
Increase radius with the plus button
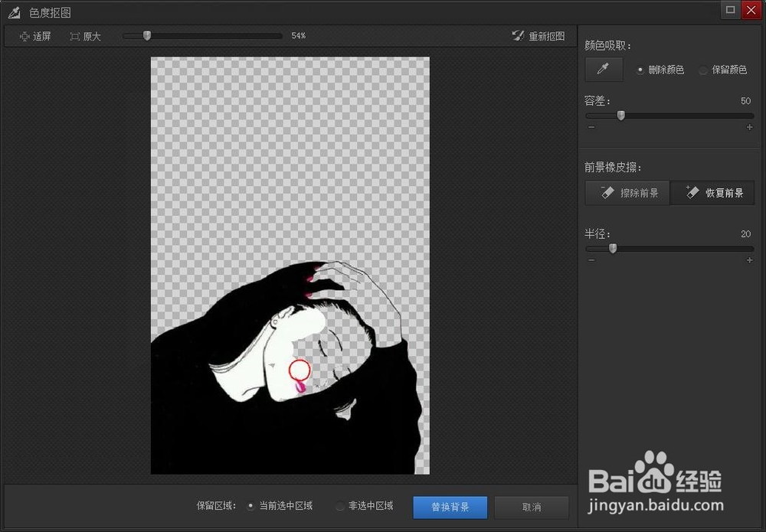749,260
